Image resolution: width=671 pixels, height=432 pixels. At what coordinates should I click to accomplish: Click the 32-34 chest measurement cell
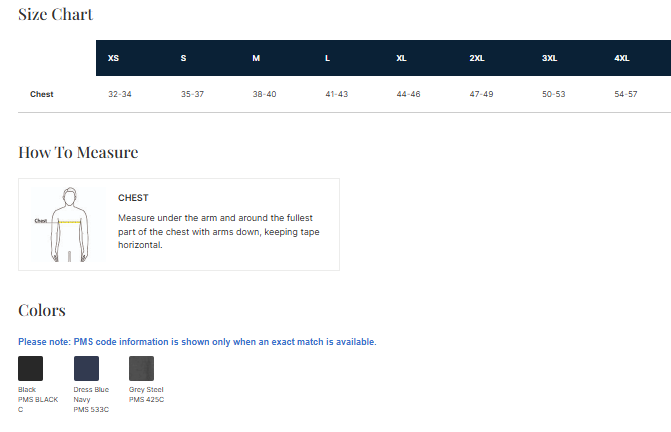click(x=119, y=94)
